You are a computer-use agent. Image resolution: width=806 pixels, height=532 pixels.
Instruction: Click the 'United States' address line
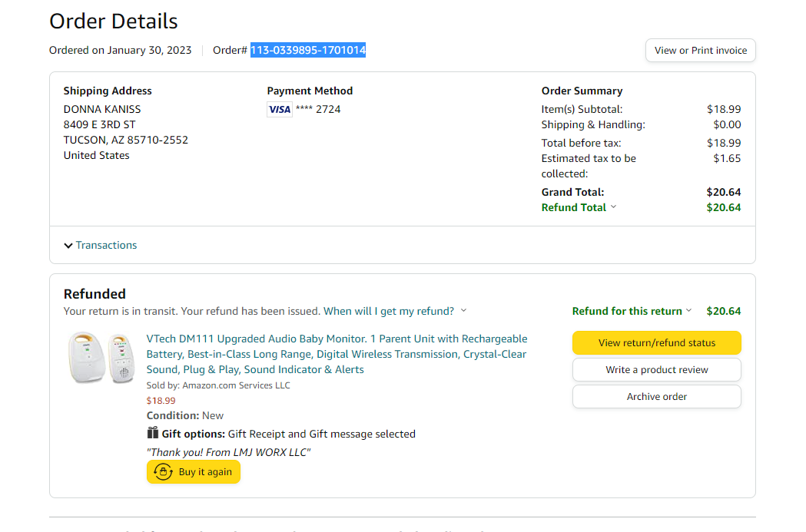pyautogui.click(x=96, y=156)
